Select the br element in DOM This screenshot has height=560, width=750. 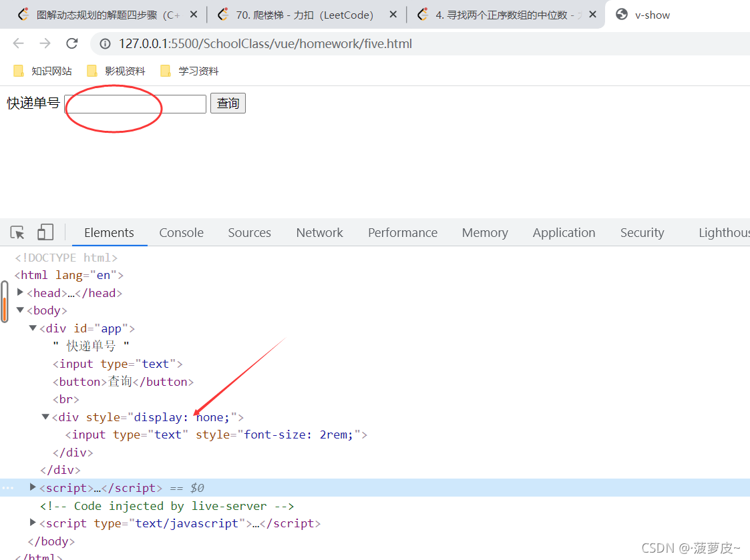66,399
